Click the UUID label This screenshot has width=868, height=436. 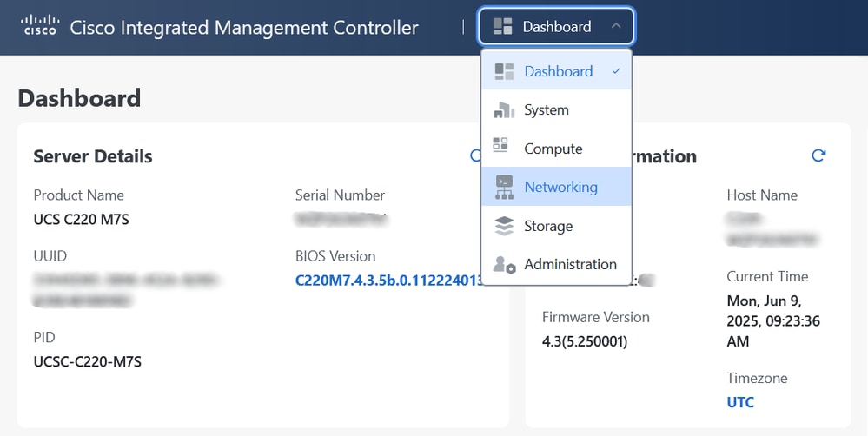(x=50, y=255)
